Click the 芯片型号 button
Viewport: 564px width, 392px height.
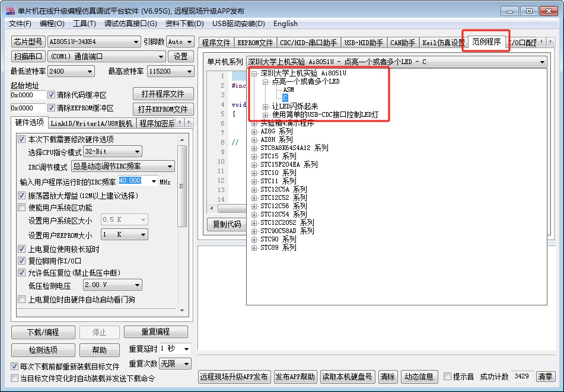click(x=28, y=42)
